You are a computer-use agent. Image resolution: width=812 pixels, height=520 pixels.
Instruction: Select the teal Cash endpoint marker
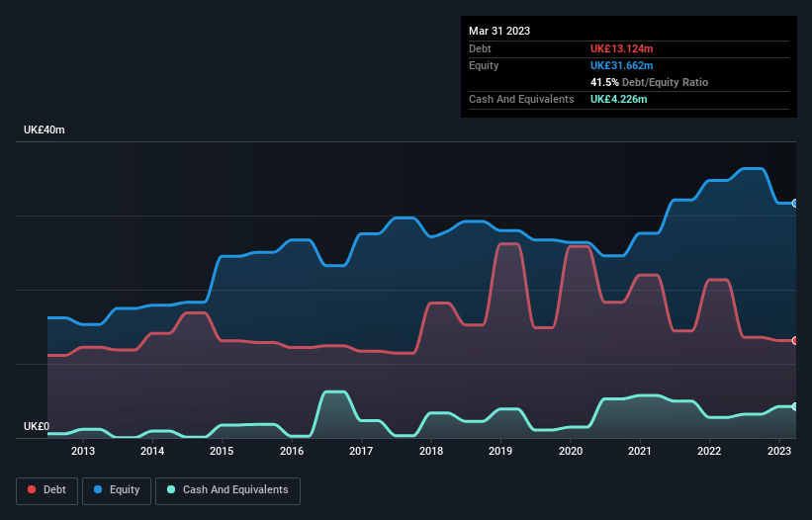point(795,406)
